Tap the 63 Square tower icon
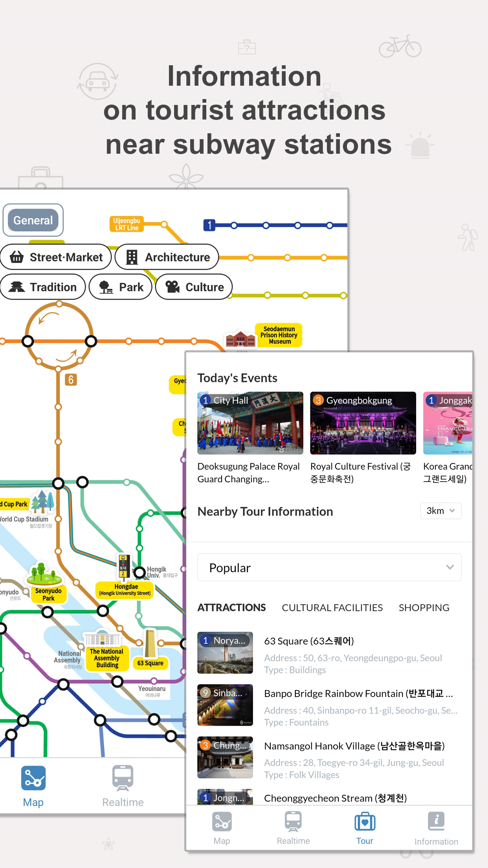This screenshot has width=488, height=868. [x=150, y=643]
